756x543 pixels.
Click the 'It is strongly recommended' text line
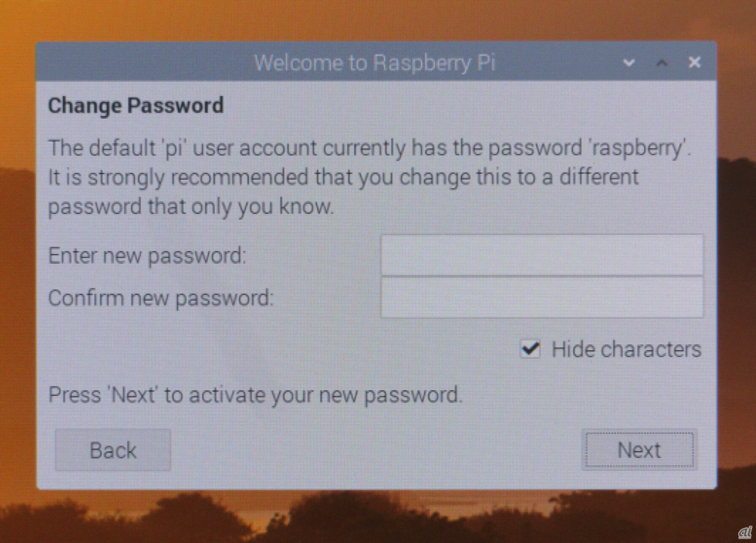tap(343, 177)
